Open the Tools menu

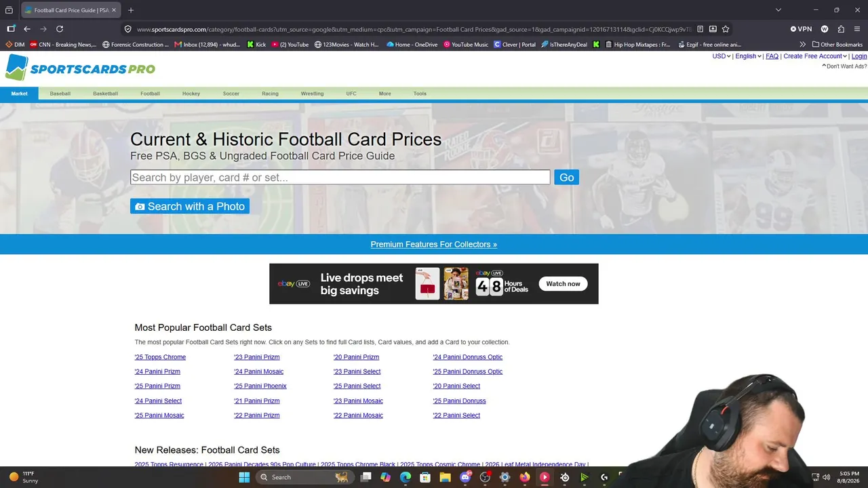click(420, 94)
